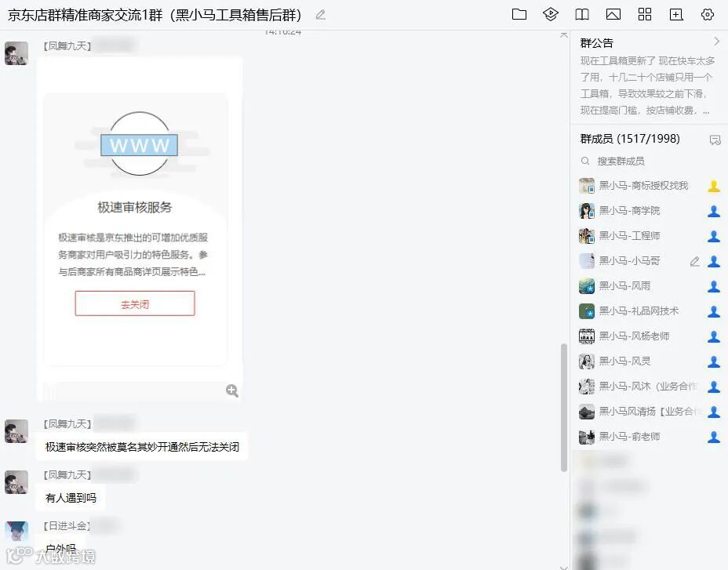Screen dimensions: 728x570
Task: Select member 黑小马-风沐 (业务合作
Action: pos(649,387)
